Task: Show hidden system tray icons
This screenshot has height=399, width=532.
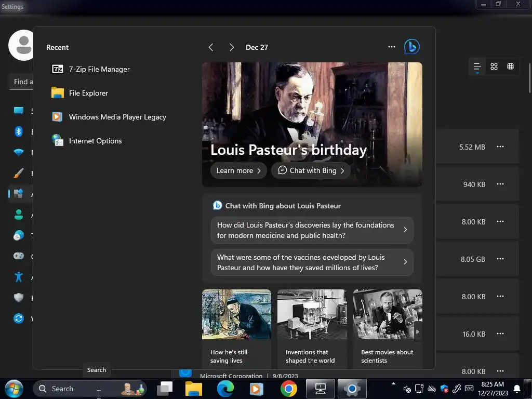Action: pyautogui.click(x=394, y=384)
